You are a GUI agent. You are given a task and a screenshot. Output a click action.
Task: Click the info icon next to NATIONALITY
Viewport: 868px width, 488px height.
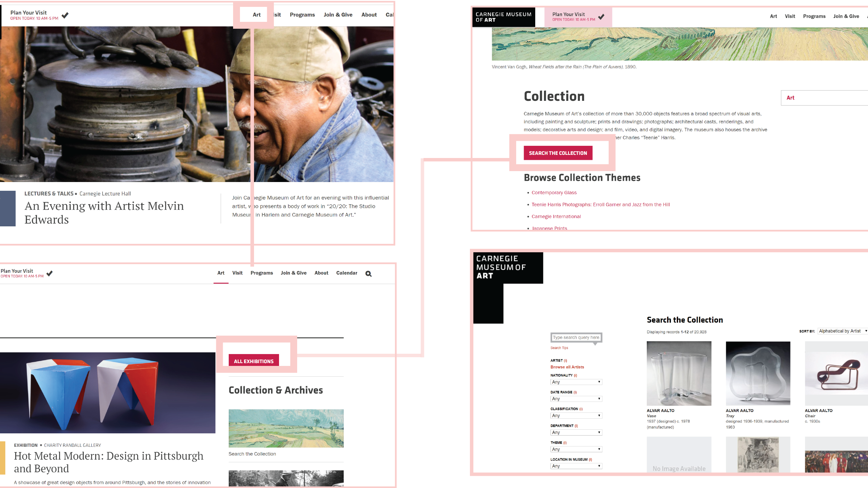coord(576,376)
